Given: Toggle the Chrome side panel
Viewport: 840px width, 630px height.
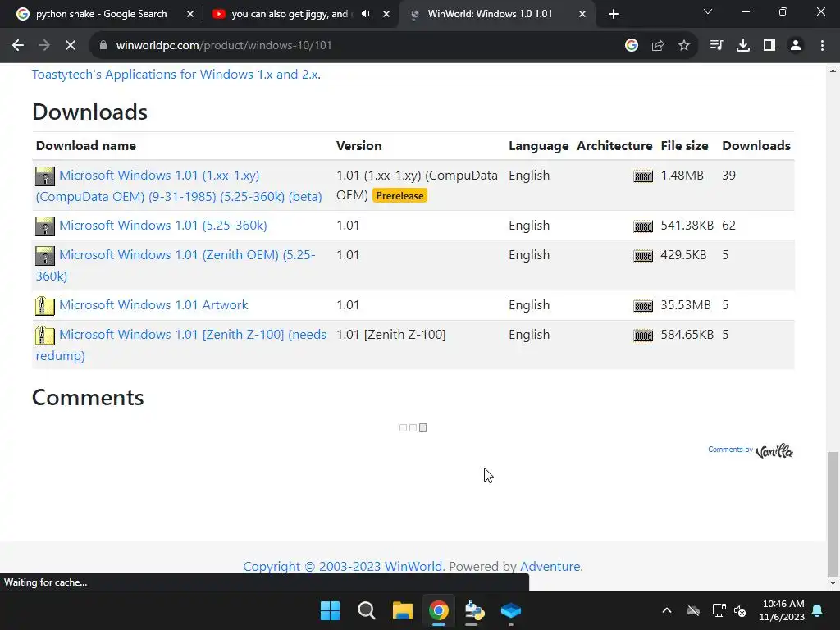Looking at the screenshot, I should click(x=769, y=46).
